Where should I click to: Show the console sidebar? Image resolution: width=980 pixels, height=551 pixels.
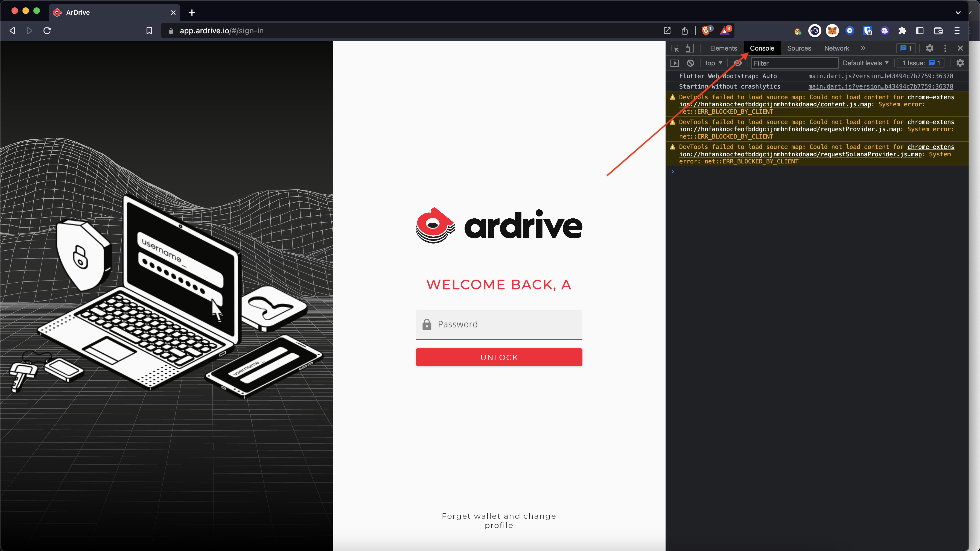(x=675, y=63)
